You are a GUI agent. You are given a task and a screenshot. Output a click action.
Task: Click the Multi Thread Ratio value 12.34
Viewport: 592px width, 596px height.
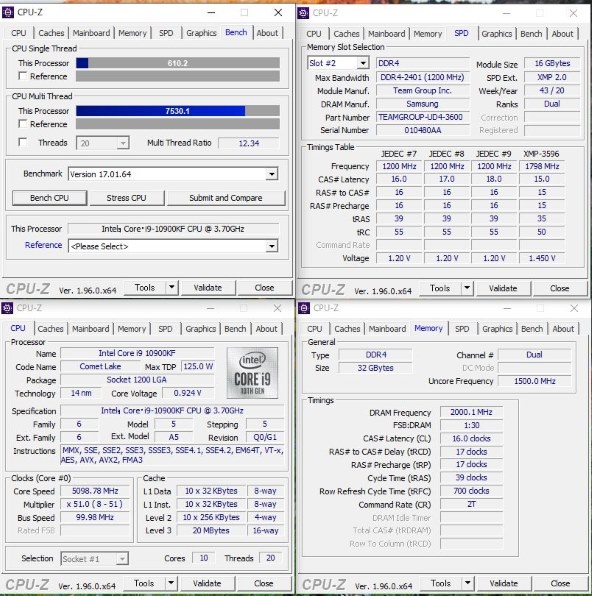[x=249, y=143]
